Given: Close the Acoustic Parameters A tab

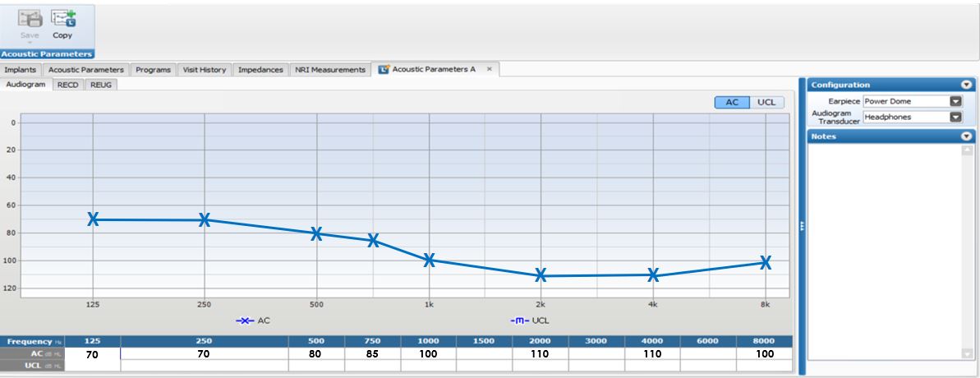Looking at the screenshot, I should [489, 69].
